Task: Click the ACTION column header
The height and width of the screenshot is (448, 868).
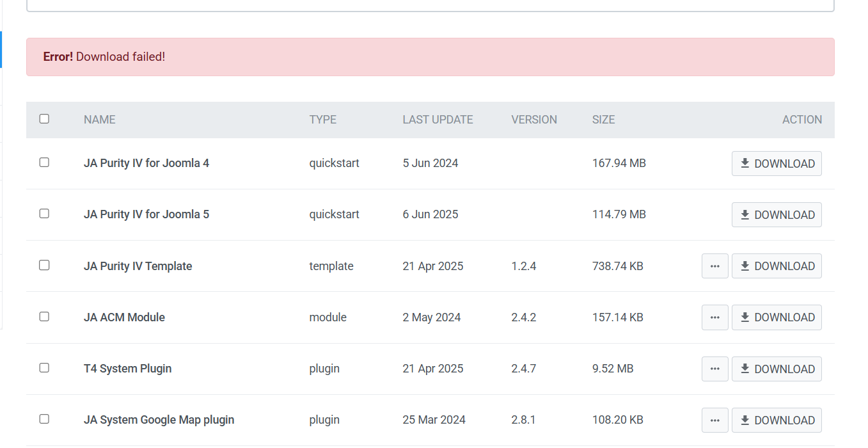Action: click(802, 120)
